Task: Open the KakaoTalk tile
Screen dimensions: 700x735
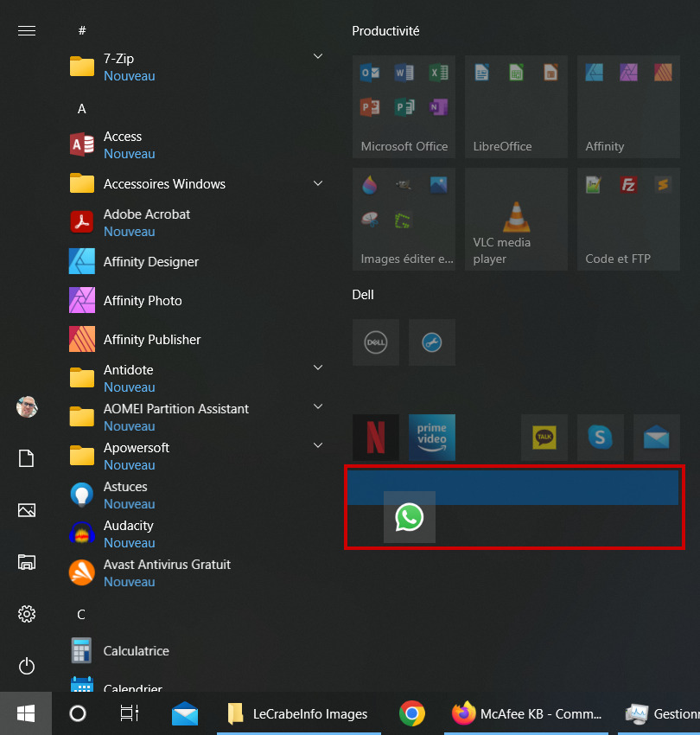Action: click(544, 438)
